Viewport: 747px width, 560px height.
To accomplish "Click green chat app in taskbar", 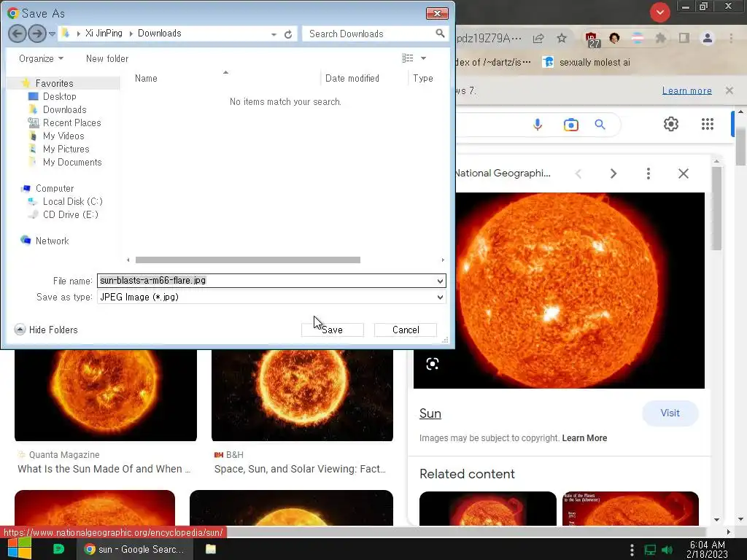I will pyautogui.click(x=58, y=549).
